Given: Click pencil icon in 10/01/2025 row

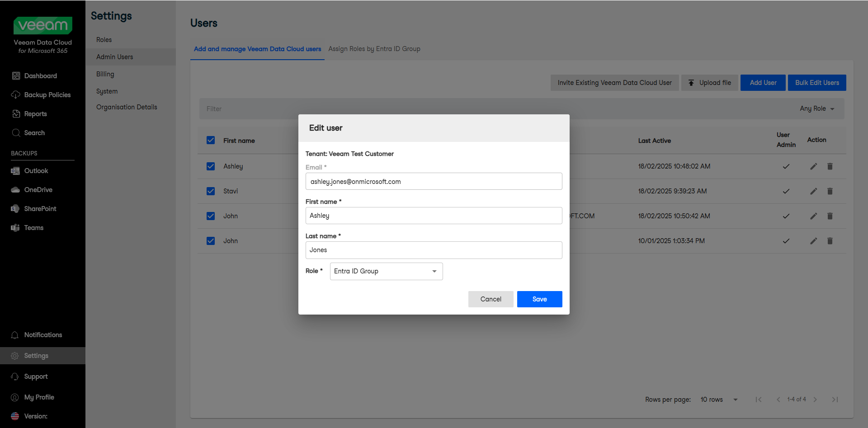Looking at the screenshot, I should pos(814,241).
